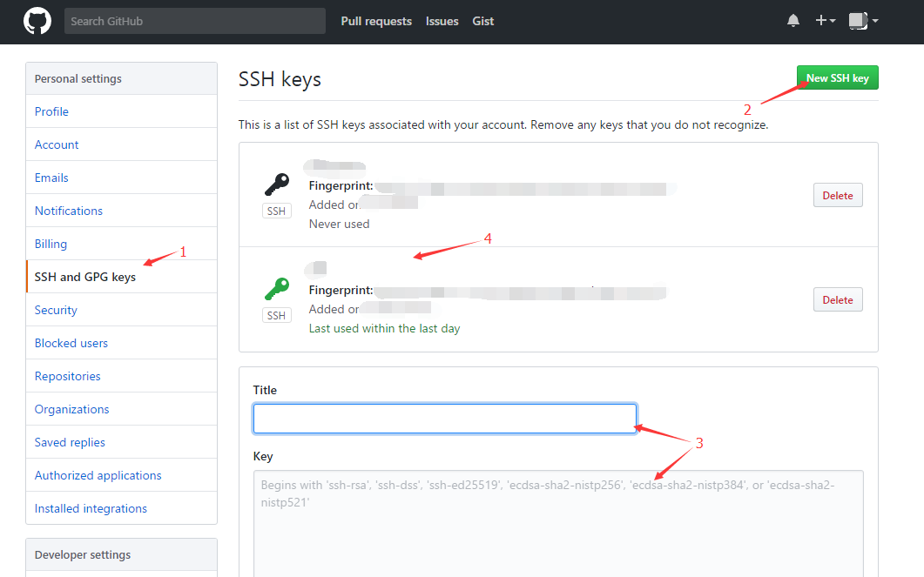The width and height of the screenshot is (924, 577).
Task: Click the GitHub Octocat logo
Action: coord(37,21)
